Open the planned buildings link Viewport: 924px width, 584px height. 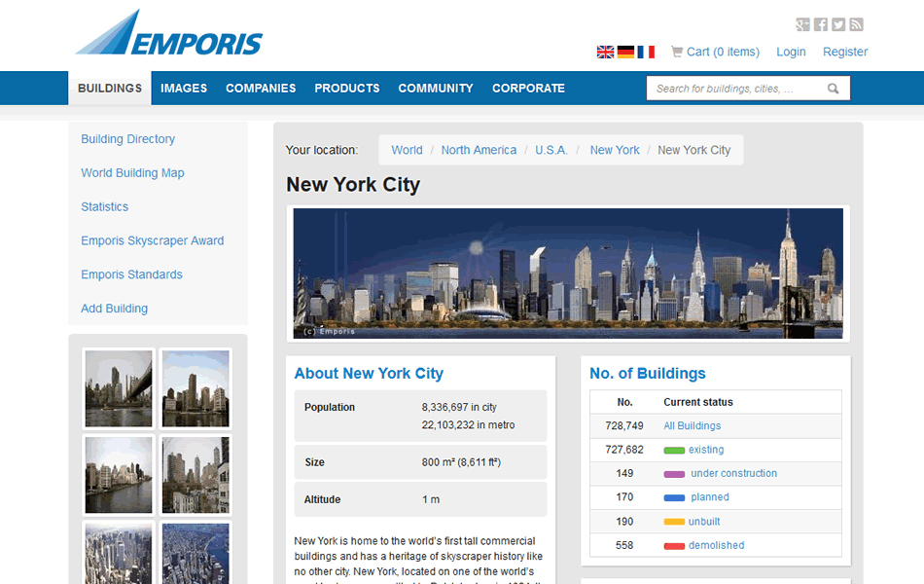tap(709, 497)
